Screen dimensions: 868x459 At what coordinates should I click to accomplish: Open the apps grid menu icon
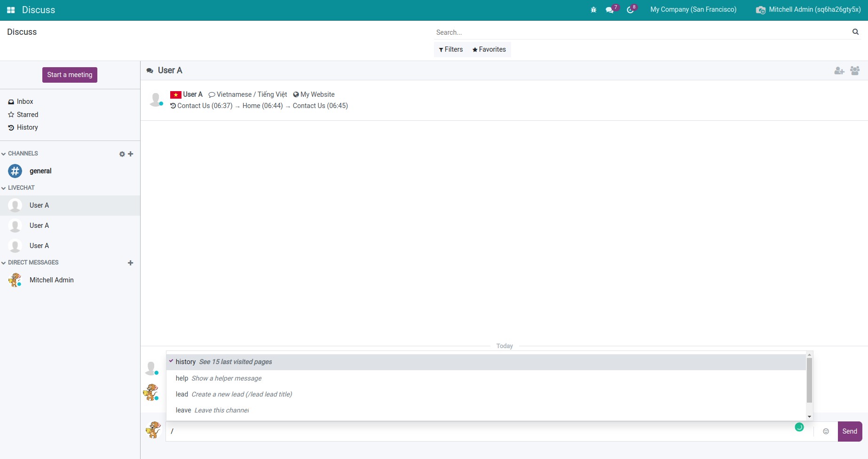tap(11, 10)
